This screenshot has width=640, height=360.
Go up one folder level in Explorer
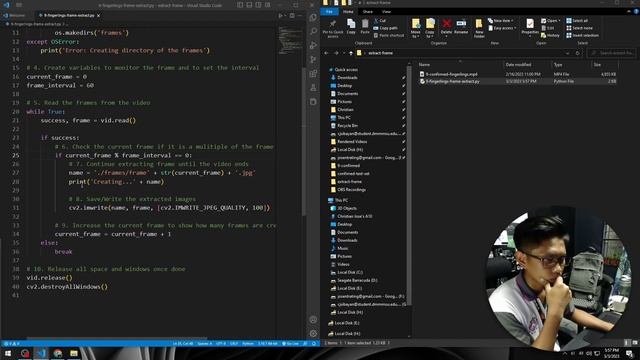351,53
